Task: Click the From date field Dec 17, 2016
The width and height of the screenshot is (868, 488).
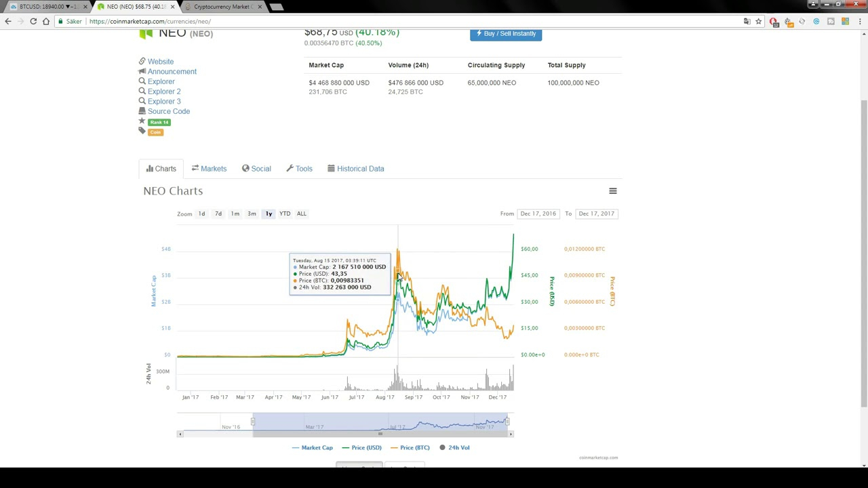Action: (x=538, y=213)
